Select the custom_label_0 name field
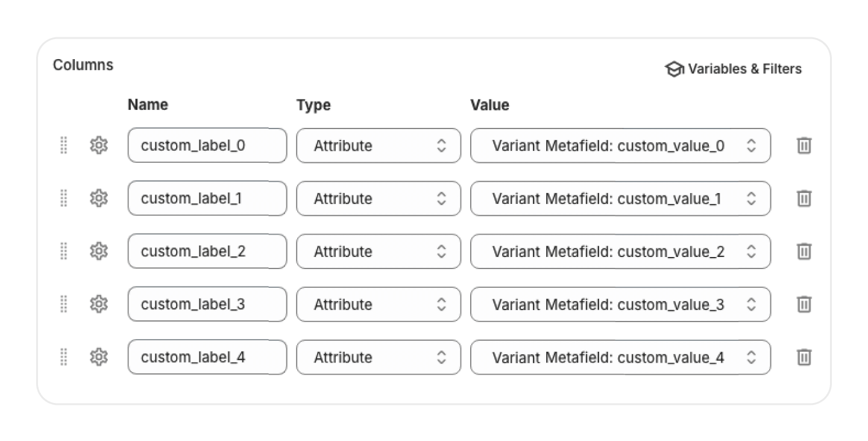The height and width of the screenshot is (441, 868). (x=207, y=145)
